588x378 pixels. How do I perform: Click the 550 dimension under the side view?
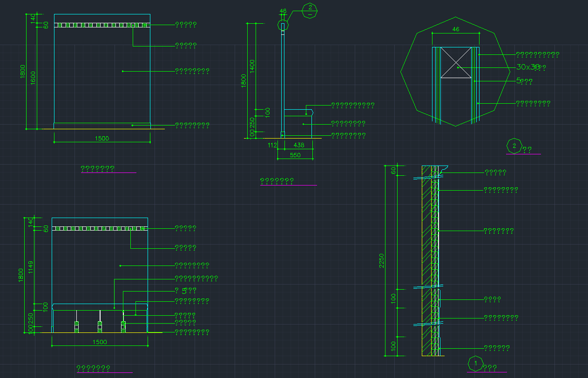pyautogui.click(x=295, y=155)
